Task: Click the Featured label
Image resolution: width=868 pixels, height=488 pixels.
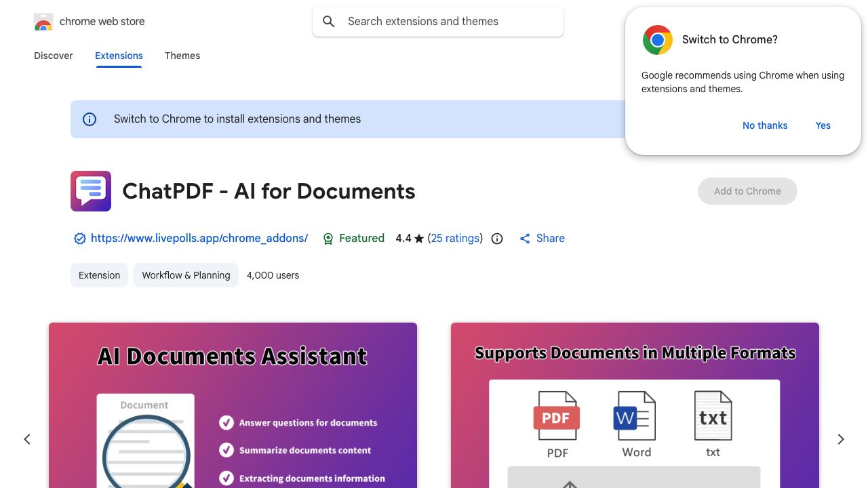Action: click(x=361, y=239)
